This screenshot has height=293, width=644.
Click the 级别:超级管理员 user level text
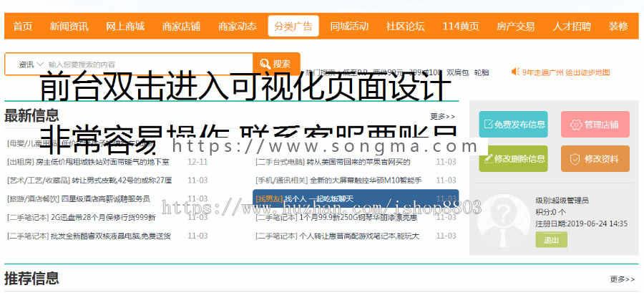(x=562, y=201)
